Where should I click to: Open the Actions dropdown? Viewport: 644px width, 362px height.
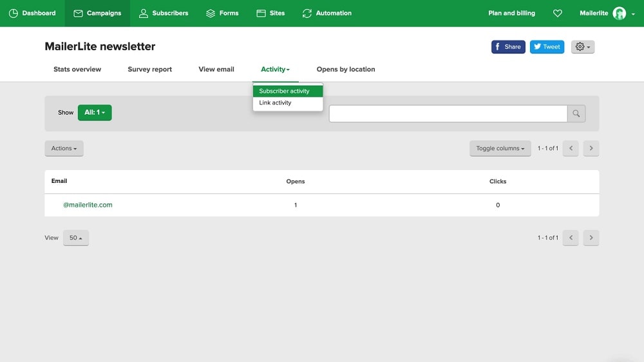pos(64,148)
